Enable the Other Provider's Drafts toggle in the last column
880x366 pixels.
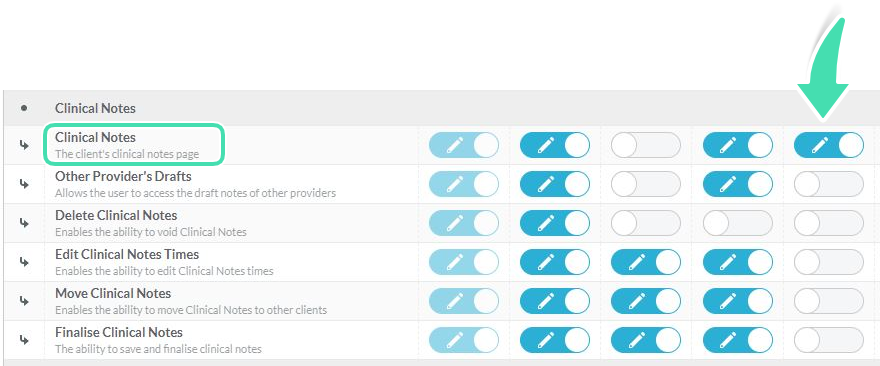(x=828, y=184)
